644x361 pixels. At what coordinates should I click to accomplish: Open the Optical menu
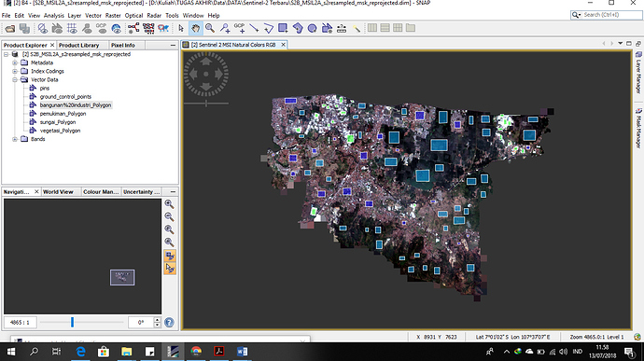tap(133, 16)
